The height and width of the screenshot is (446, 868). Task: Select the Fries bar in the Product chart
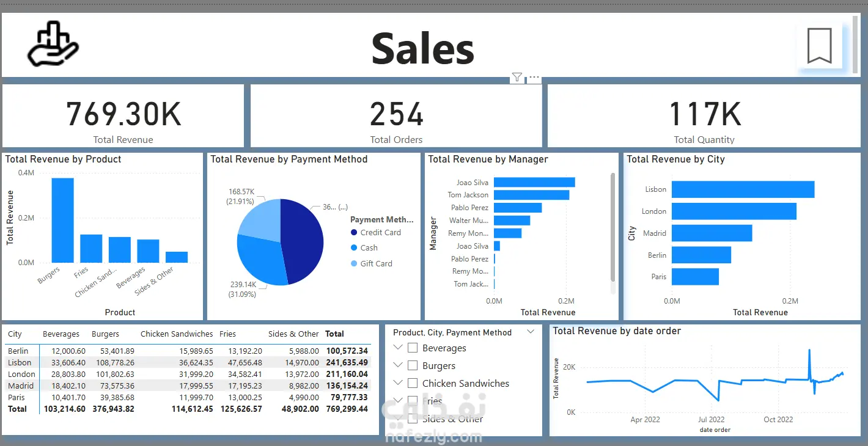[91, 249]
